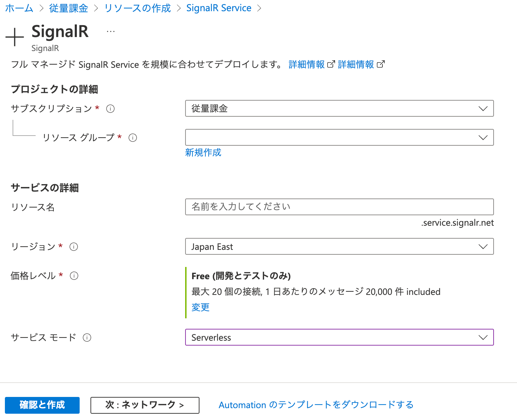Open the second 詳細情報 link

click(356, 64)
